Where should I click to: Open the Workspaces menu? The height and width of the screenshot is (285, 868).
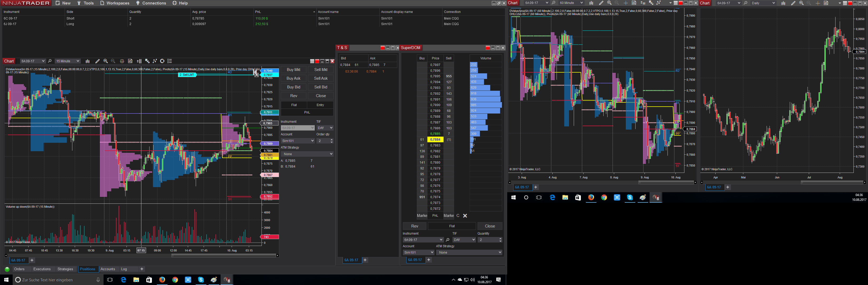tap(115, 3)
